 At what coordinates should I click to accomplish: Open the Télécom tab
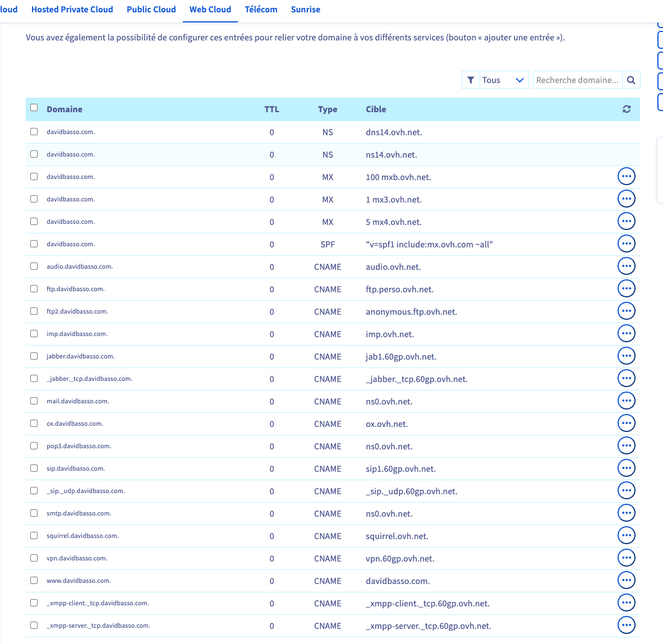(261, 10)
